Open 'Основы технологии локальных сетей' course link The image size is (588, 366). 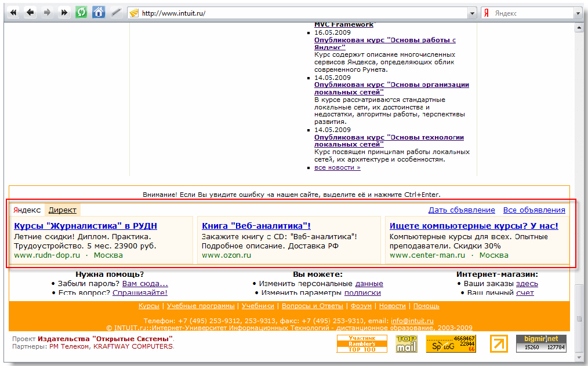pos(389,141)
